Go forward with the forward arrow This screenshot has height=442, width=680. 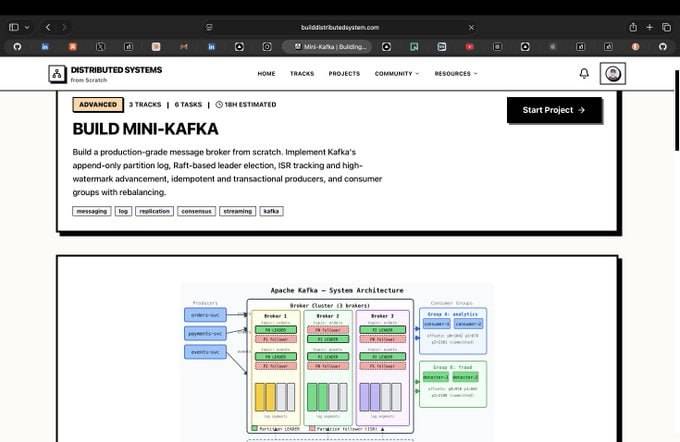64,27
